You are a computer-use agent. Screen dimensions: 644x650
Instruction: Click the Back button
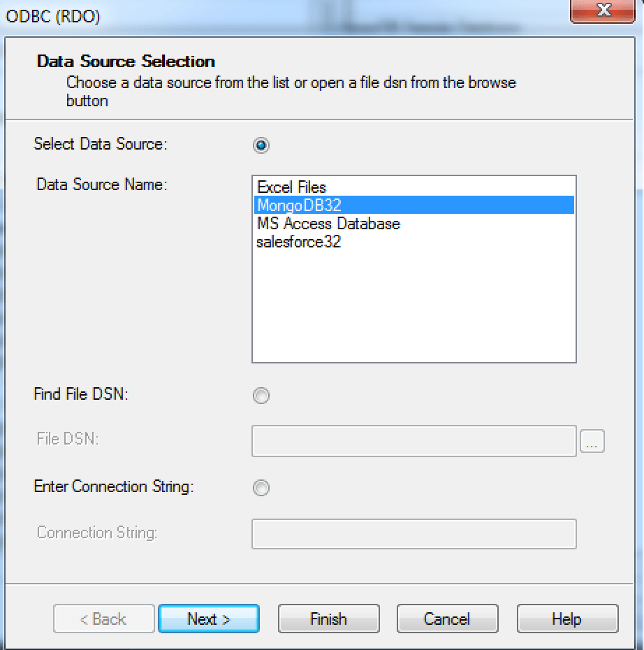103,619
